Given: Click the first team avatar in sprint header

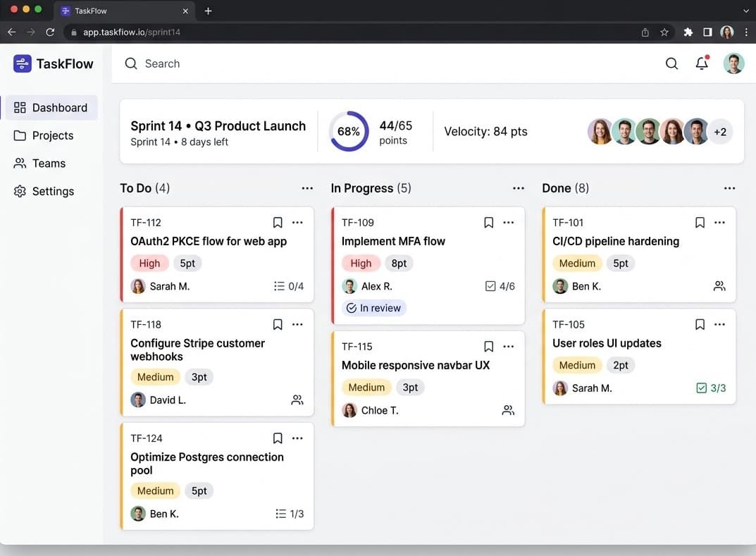Looking at the screenshot, I should pyautogui.click(x=600, y=132).
